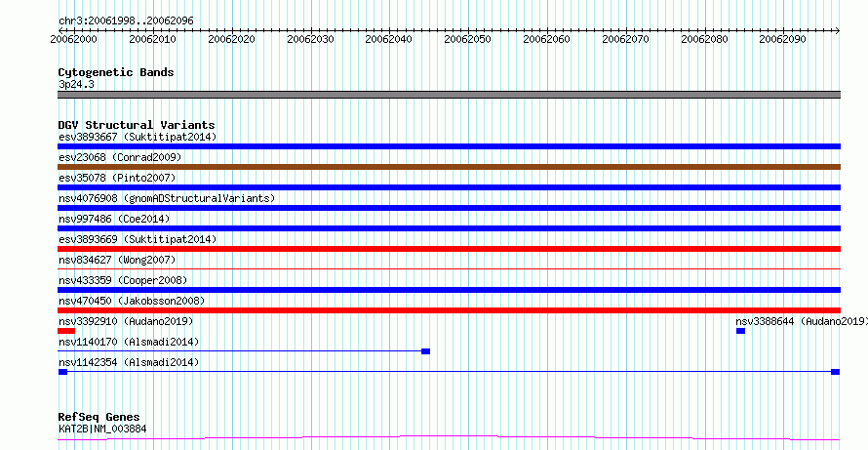Screen dimensions: 868x450
Task: Click the nsv834627 (Wong2007) label
Action: click(x=117, y=260)
